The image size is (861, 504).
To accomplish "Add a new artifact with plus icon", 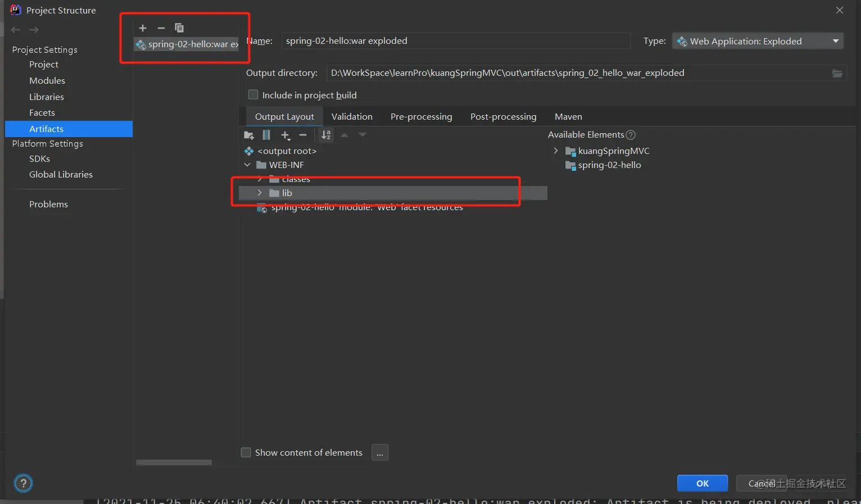I will coord(143,28).
